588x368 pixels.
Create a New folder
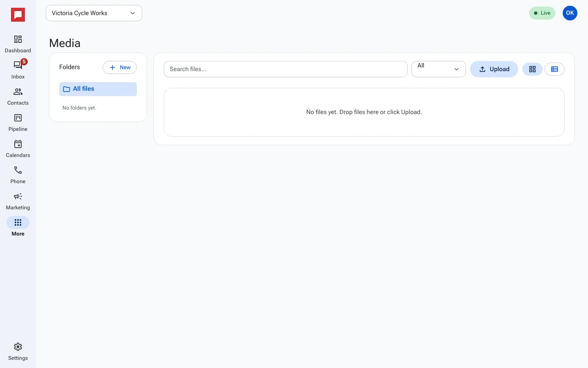(x=120, y=67)
